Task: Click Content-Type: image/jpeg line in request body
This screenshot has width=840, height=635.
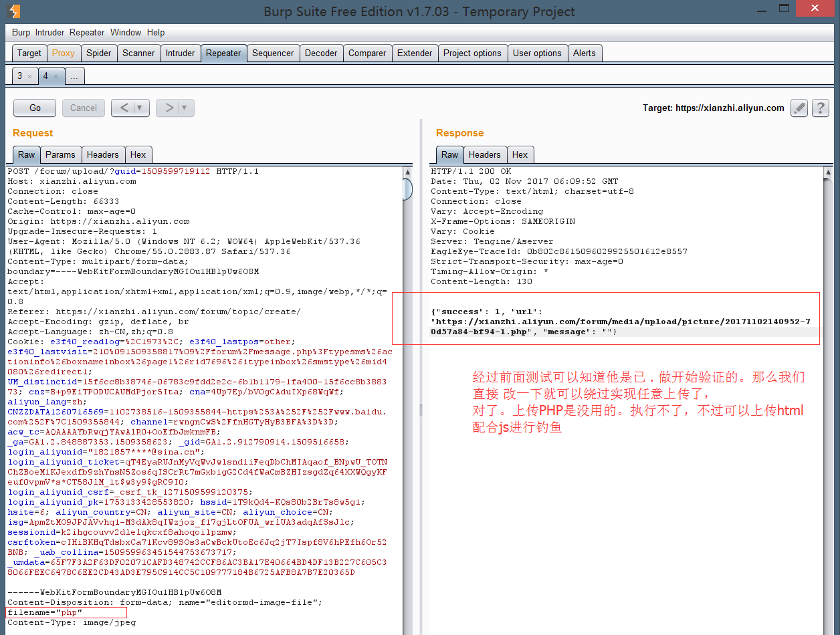Action: click(72, 622)
